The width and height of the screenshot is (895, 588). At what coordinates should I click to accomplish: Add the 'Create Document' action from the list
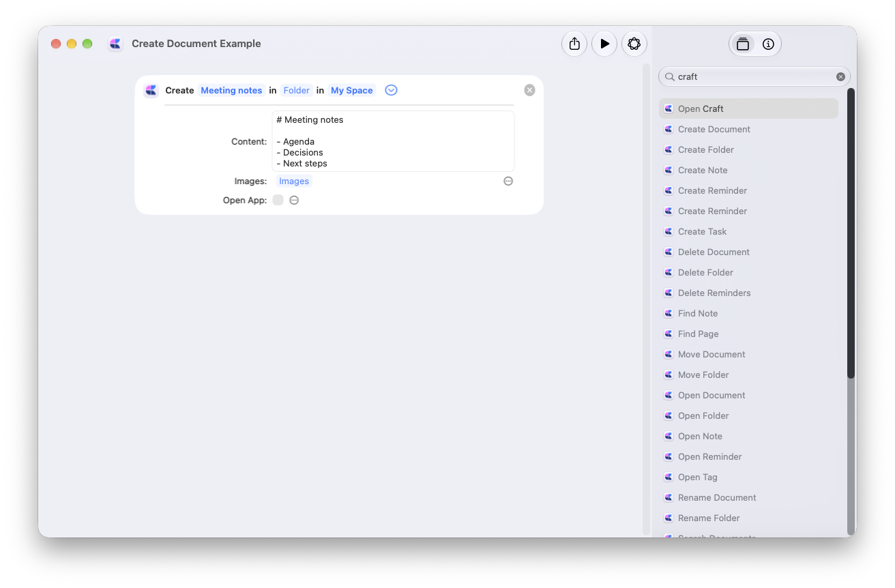[748, 129]
